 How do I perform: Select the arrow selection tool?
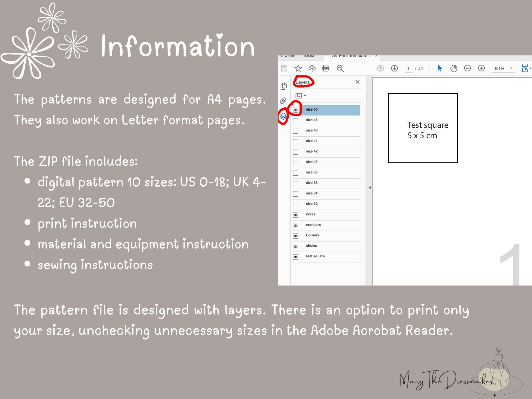tap(439, 68)
